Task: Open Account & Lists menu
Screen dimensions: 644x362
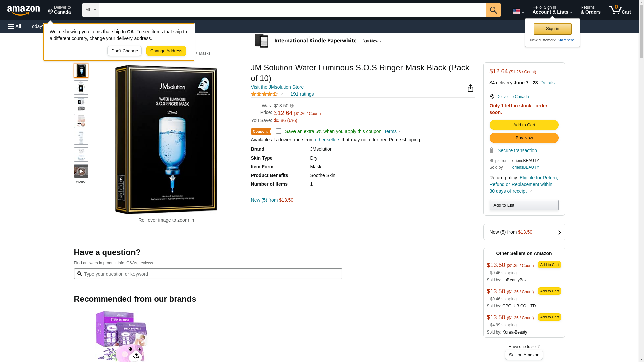Action: (x=552, y=10)
